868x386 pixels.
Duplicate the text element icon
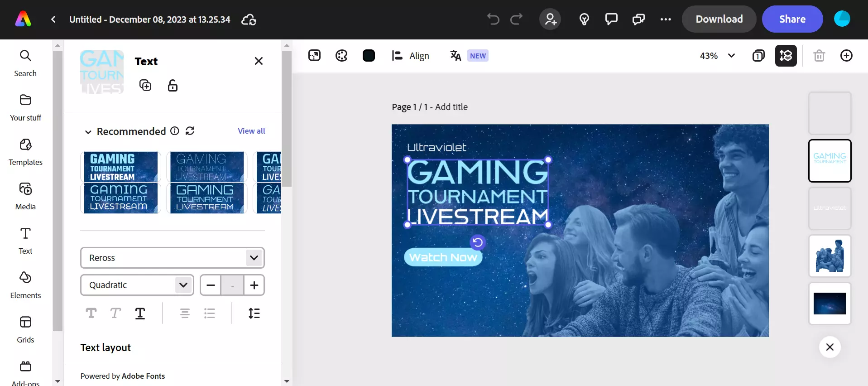[x=145, y=85]
